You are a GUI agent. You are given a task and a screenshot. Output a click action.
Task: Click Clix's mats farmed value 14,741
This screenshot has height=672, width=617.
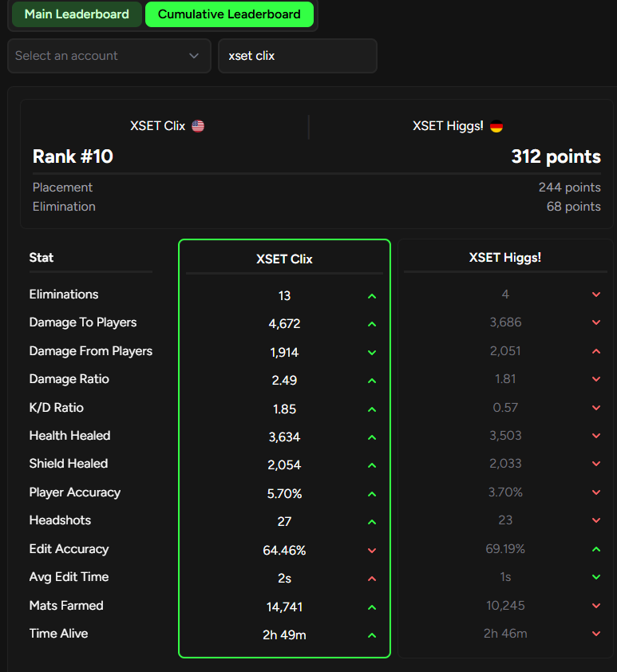(284, 607)
